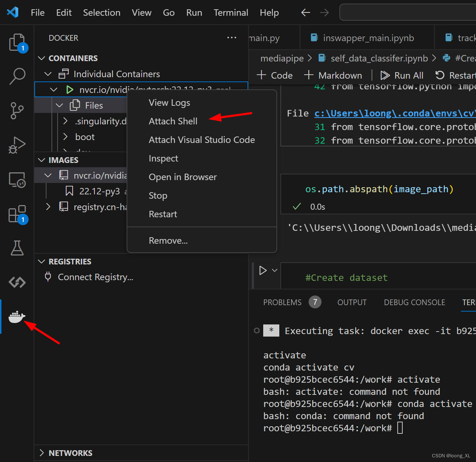Collapse the Files folder node
Screen dimensions: 476x462
pos(59,105)
